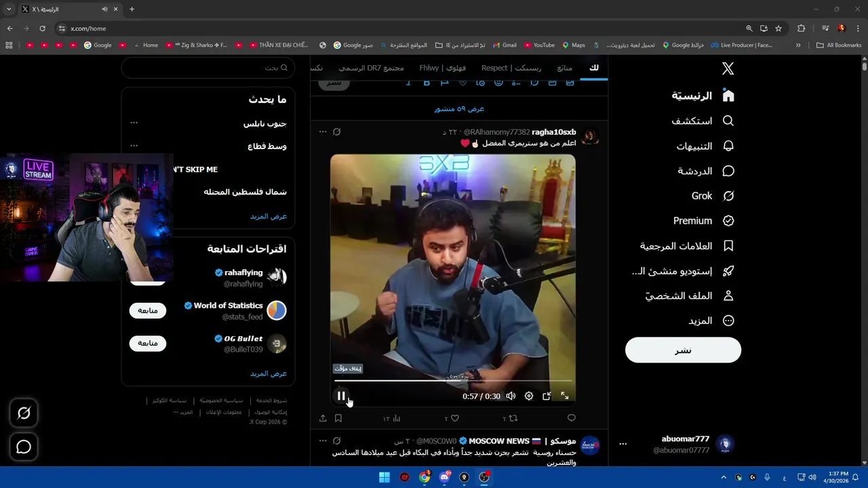Switch to the متابَع Following tab
Screen dimensions: 868x488
pyautogui.click(x=565, y=68)
